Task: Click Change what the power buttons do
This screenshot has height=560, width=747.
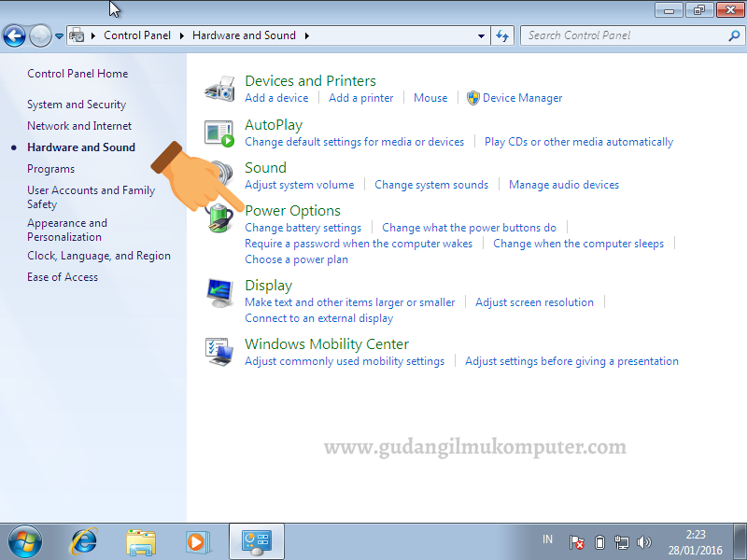Action: pos(470,228)
